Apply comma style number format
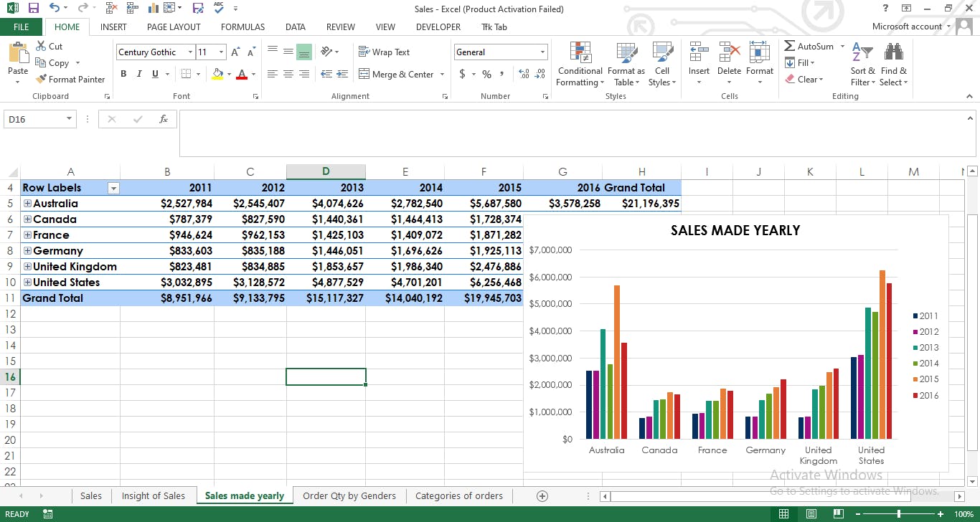Screen dimensions: 980x522 coord(501,74)
